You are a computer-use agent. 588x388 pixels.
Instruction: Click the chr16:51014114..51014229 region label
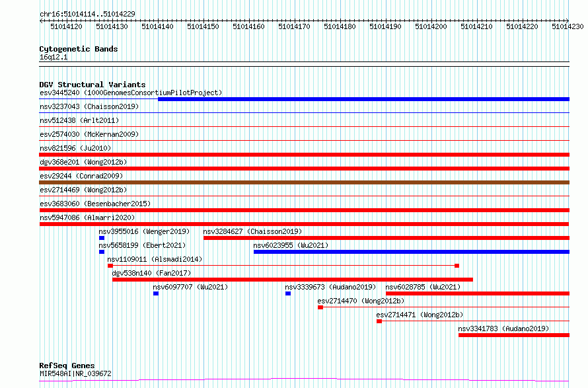87,14
